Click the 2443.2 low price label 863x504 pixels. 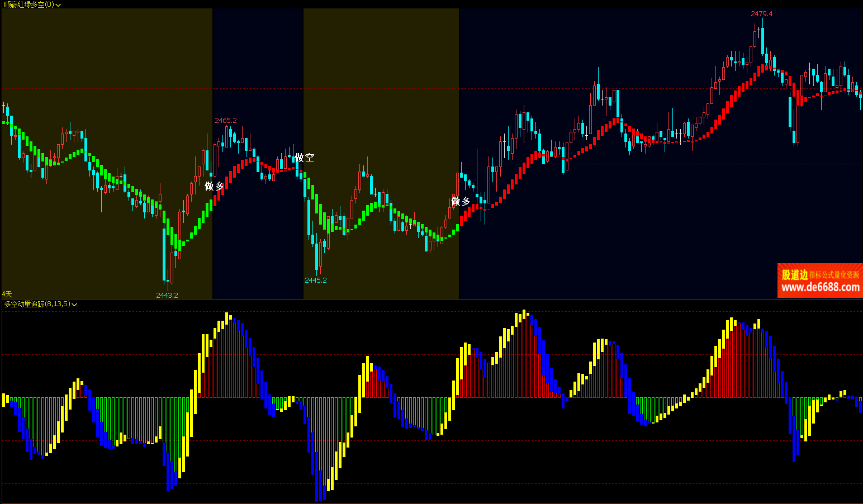pos(167,295)
